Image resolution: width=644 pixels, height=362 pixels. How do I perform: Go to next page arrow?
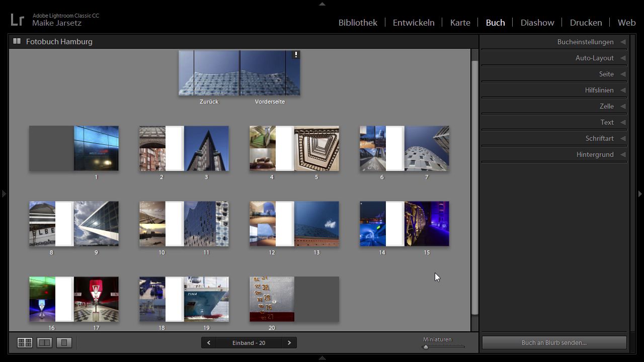tap(289, 343)
